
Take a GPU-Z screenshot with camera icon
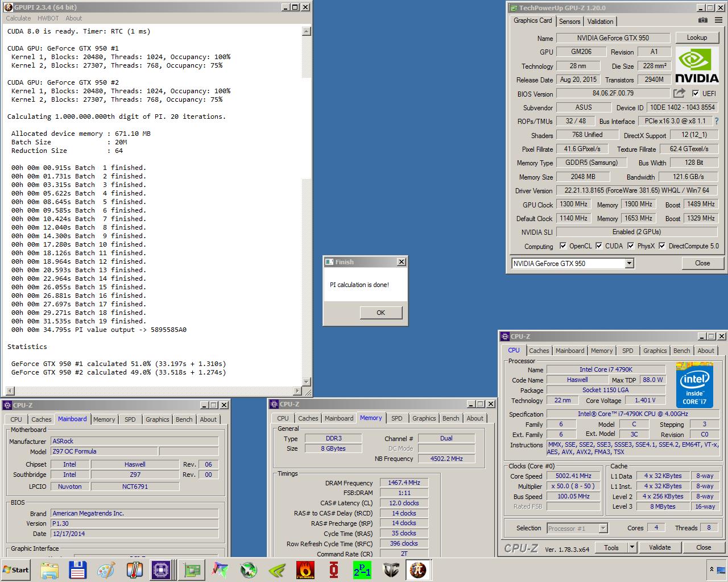(703, 20)
